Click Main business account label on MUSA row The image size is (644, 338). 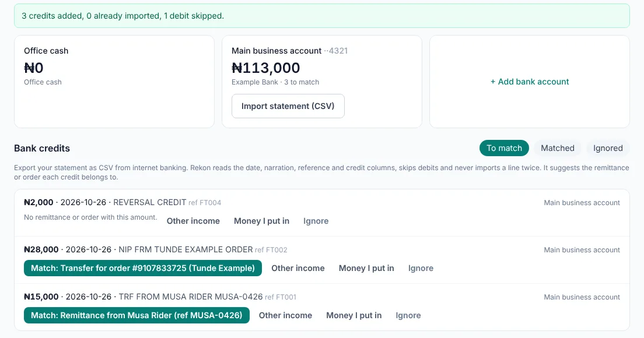click(x=582, y=297)
